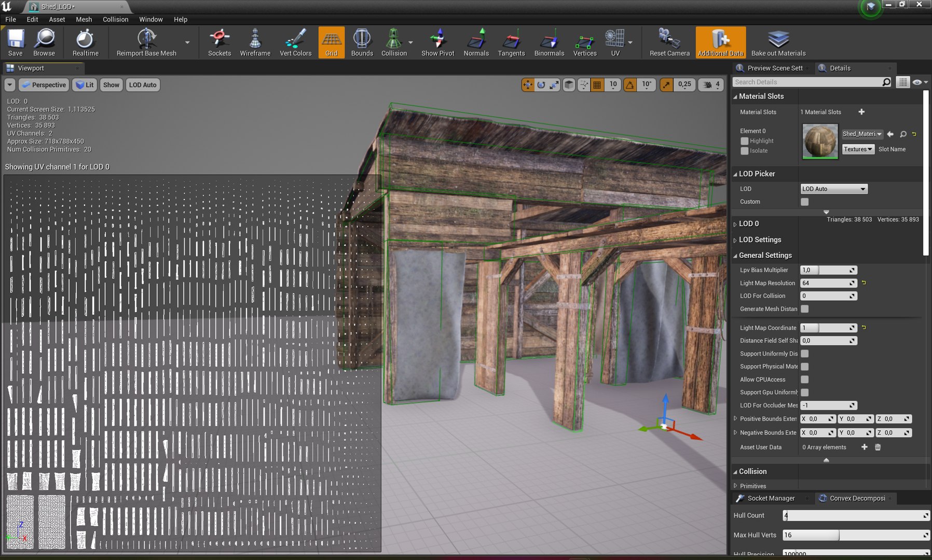Click the Perspective view button
The image size is (932, 560).
tap(44, 85)
